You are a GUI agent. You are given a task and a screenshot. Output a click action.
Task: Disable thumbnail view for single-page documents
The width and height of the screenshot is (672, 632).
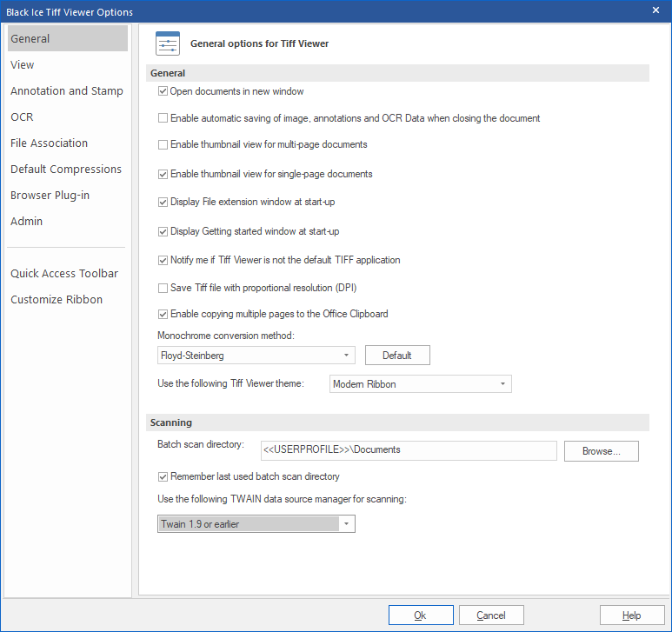point(163,174)
